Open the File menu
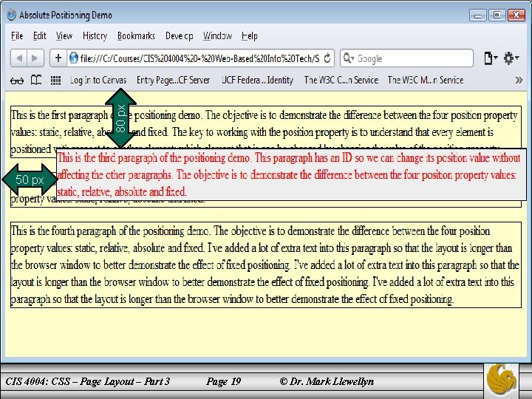This screenshot has height=399, width=532. pos(17,36)
